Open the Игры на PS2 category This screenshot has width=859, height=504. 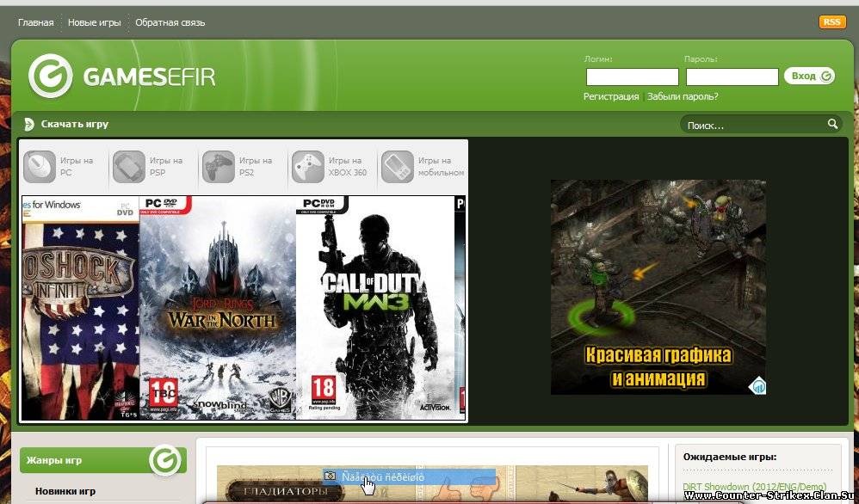point(256,166)
